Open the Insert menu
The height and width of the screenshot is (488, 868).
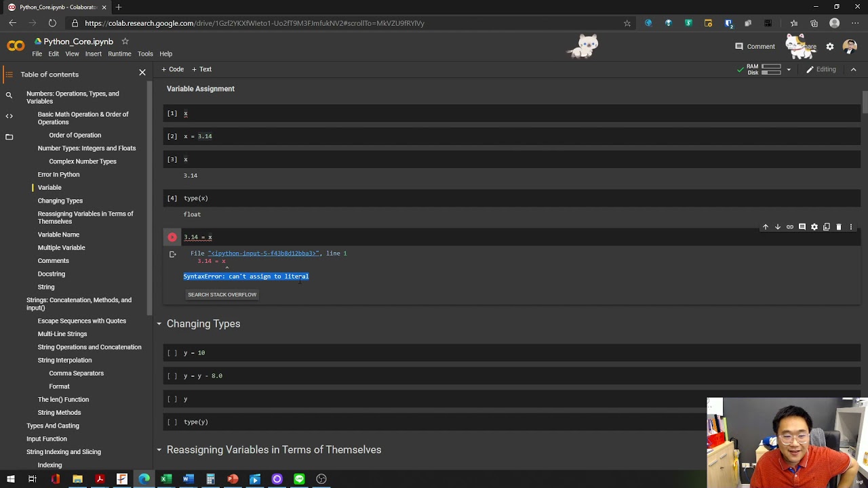[94, 54]
